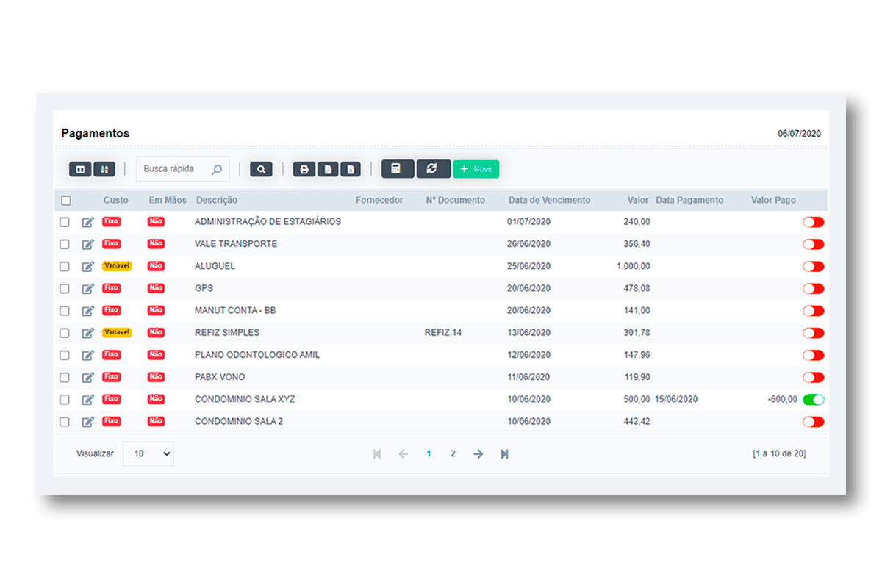Image resolution: width=882 pixels, height=588 pixels.
Task: Open the sort order icon button
Action: pyautogui.click(x=104, y=170)
